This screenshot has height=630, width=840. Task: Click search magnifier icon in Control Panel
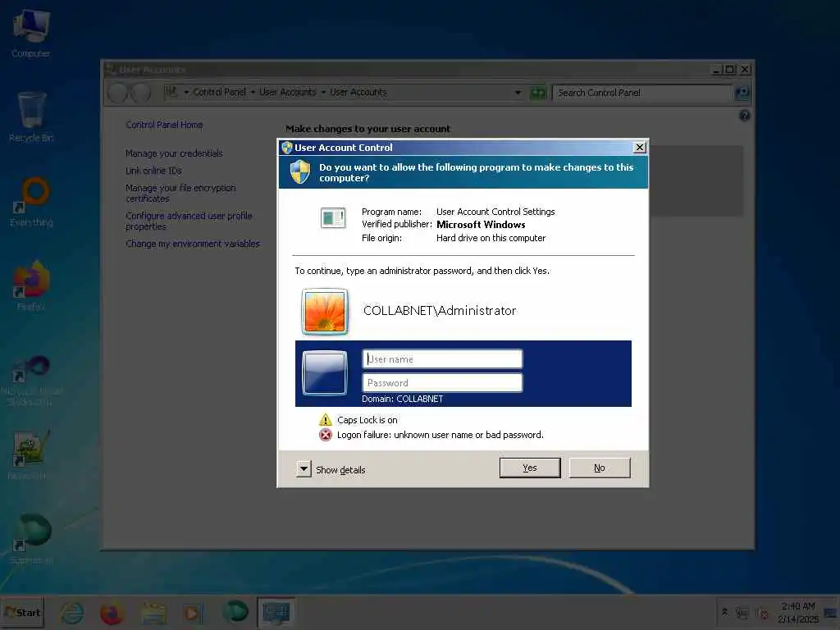742,93
